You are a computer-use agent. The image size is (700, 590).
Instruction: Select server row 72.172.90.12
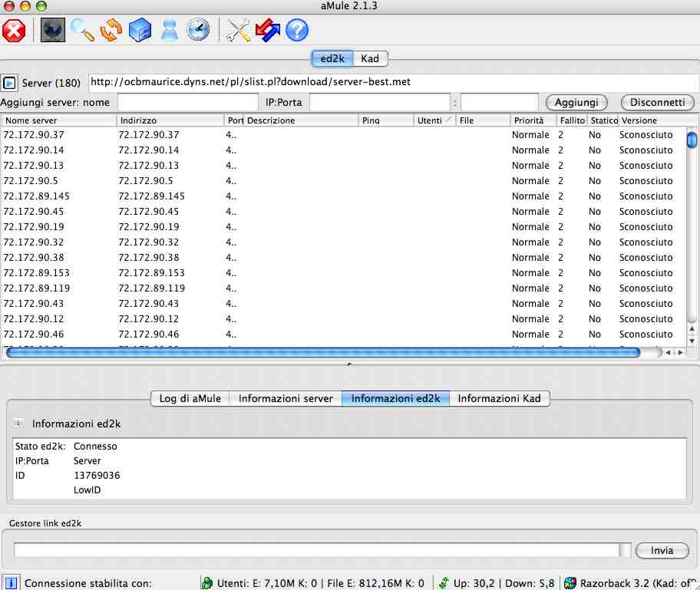(x=343, y=319)
